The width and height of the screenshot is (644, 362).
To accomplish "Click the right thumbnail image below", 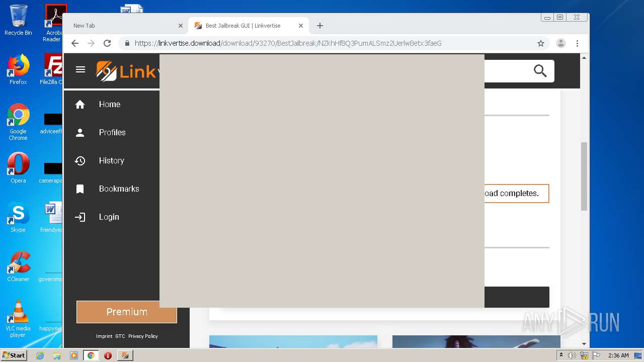I will pos(476,341).
